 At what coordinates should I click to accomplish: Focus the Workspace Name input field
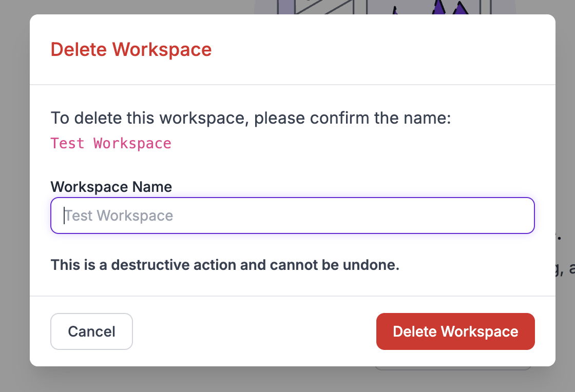click(x=293, y=215)
